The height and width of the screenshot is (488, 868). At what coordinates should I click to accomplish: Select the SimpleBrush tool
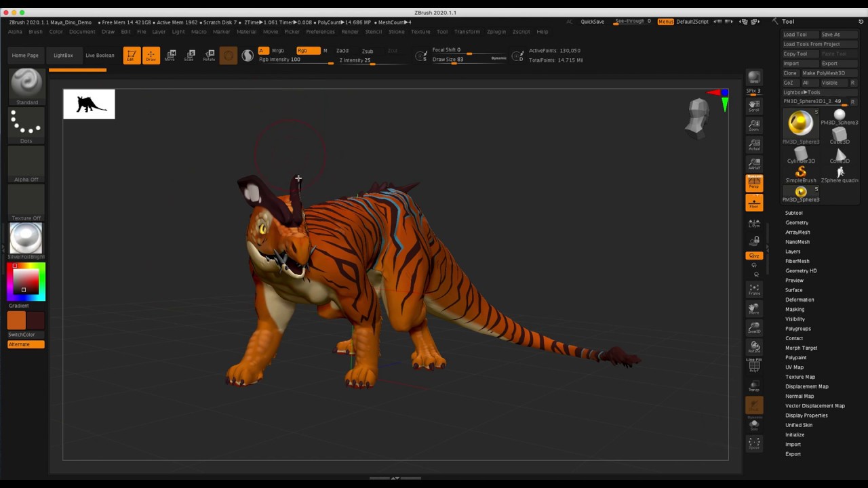[x=801, y=174]
